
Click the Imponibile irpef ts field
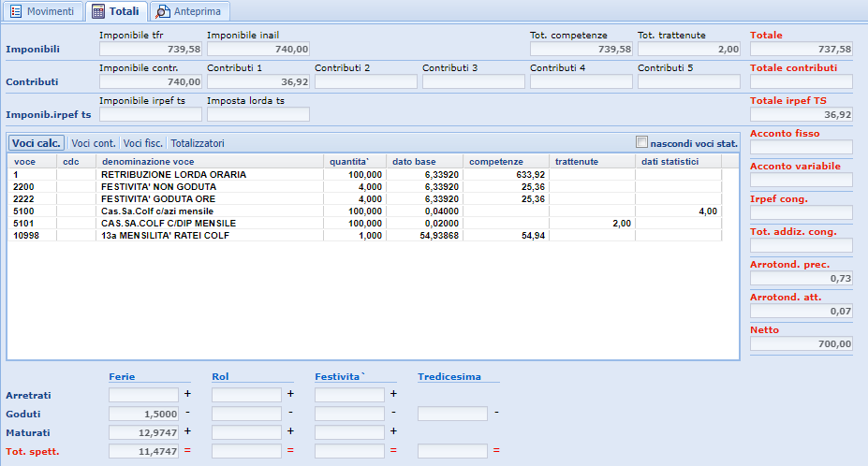coord(151,114)
